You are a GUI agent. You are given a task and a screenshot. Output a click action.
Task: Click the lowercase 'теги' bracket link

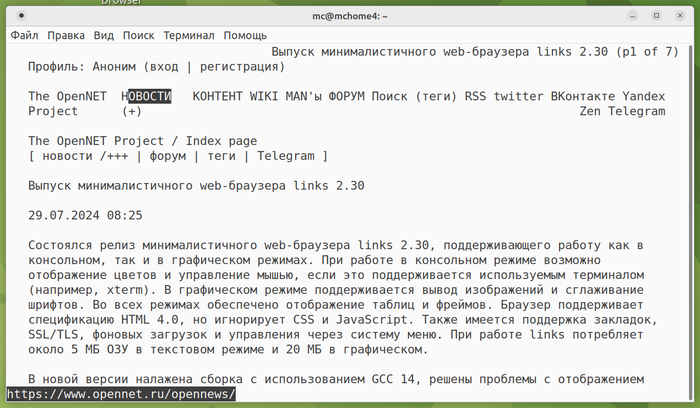pyautogui.click(x=221, y=156)
